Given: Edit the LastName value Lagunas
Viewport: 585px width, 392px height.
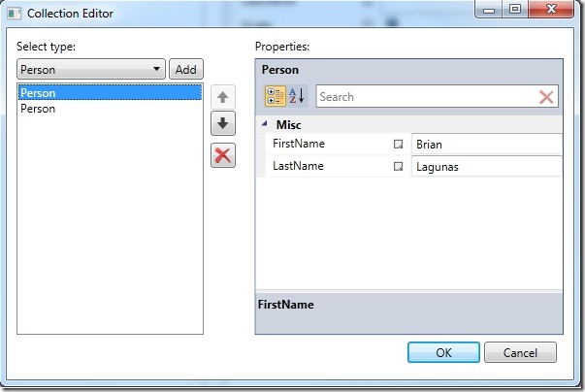Looking at the screenshot, I should [x=486, y=166].
